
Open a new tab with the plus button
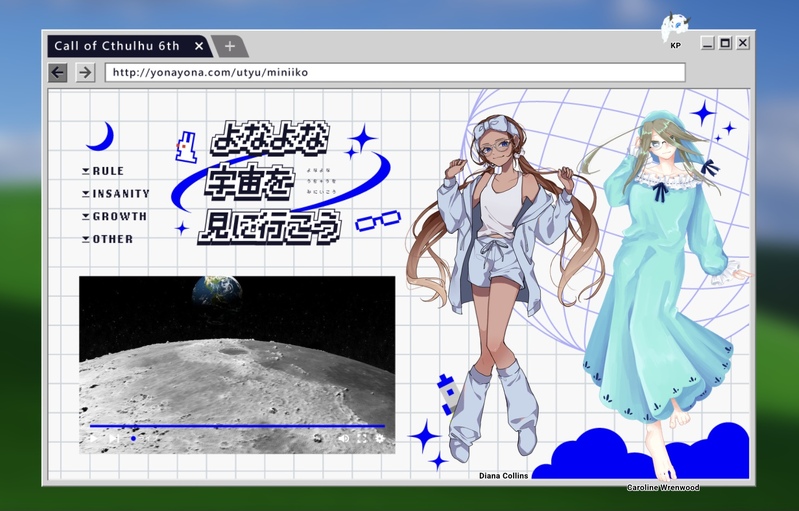(230, 46)
